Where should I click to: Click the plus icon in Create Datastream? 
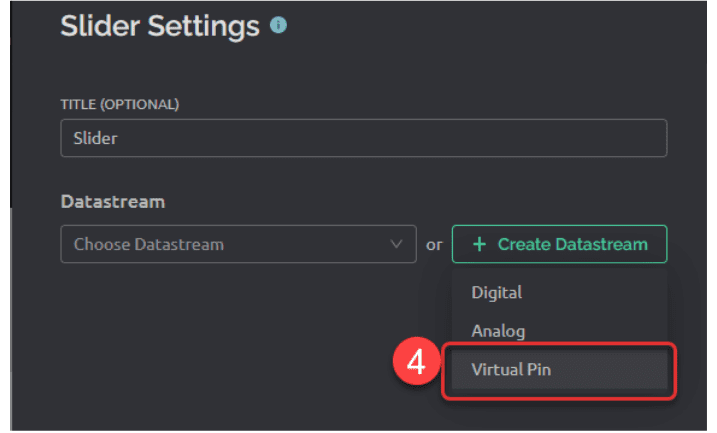pos(479,244)
